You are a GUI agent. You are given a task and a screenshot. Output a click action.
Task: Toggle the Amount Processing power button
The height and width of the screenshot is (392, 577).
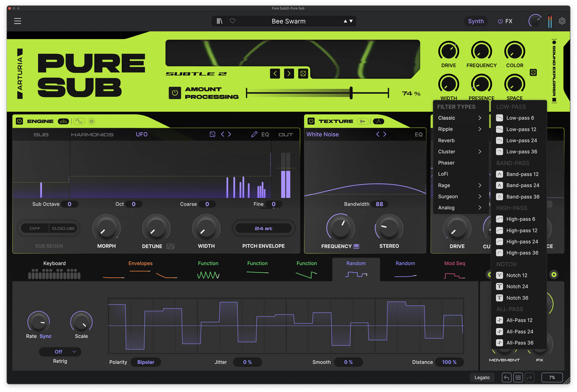pos(175,93)
